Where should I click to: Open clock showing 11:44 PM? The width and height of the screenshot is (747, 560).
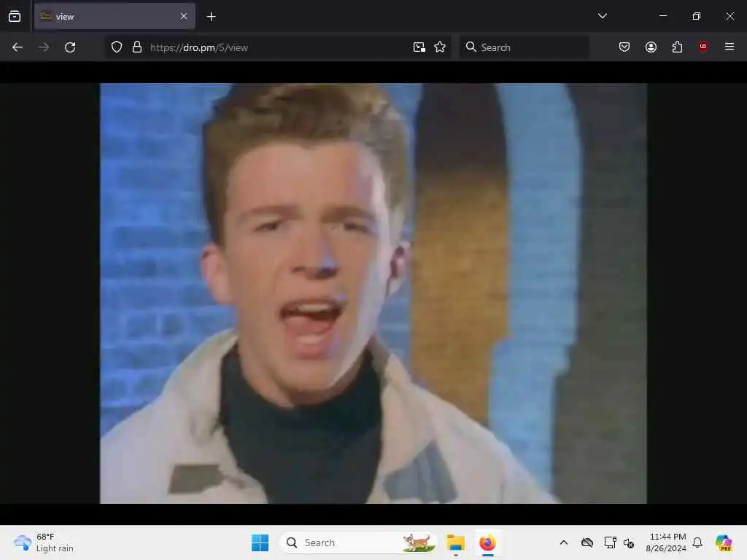(666, 542)
